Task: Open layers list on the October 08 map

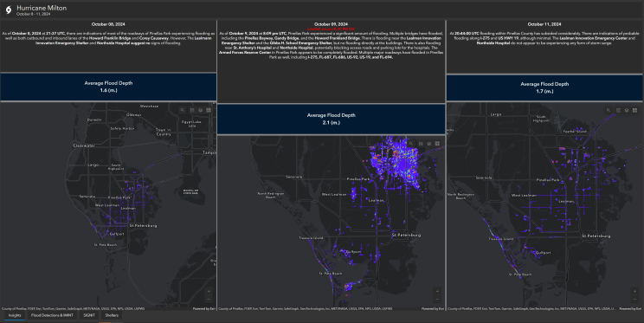Action: click(x=201, y=110)
